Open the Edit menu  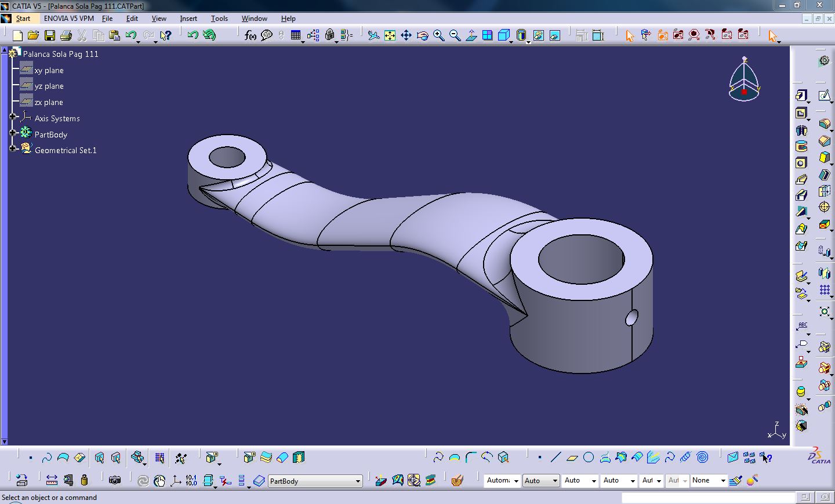(132, 19)
